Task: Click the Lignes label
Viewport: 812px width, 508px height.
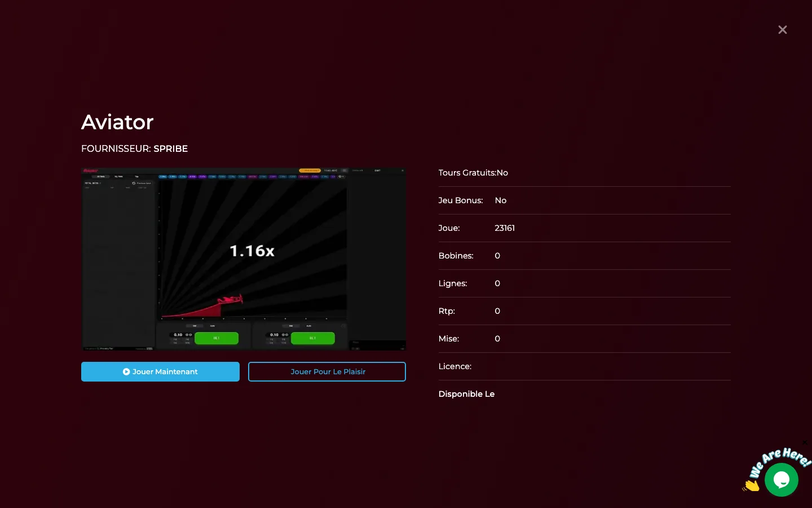Action: pos(453,283)
